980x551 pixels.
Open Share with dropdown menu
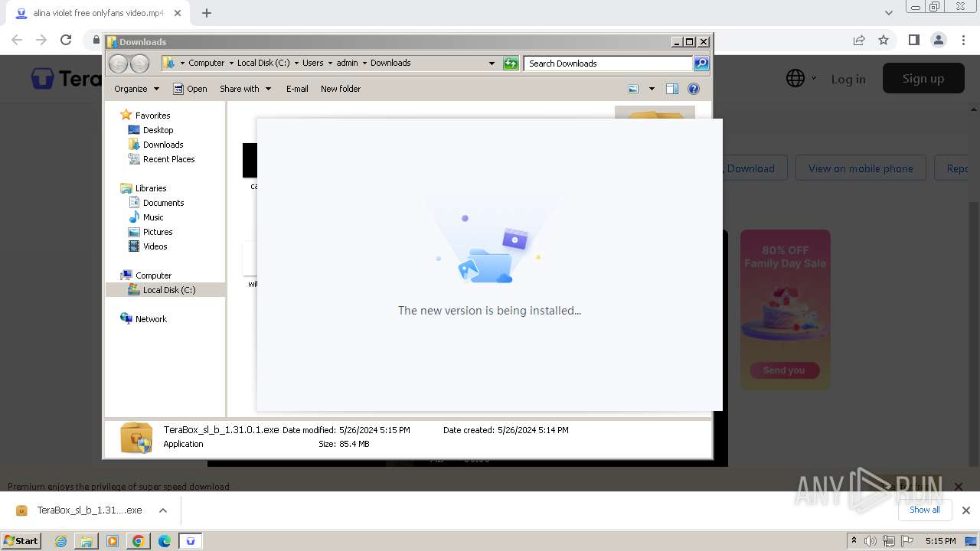245,89
